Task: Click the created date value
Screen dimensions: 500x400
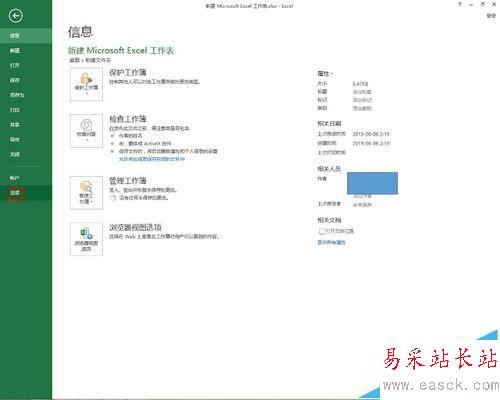Action: tap(371, 143)
